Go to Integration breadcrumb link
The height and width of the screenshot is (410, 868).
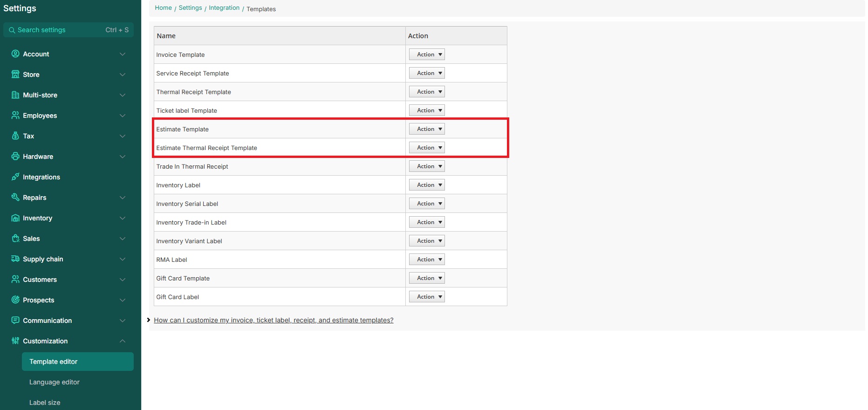coord(224,8)
